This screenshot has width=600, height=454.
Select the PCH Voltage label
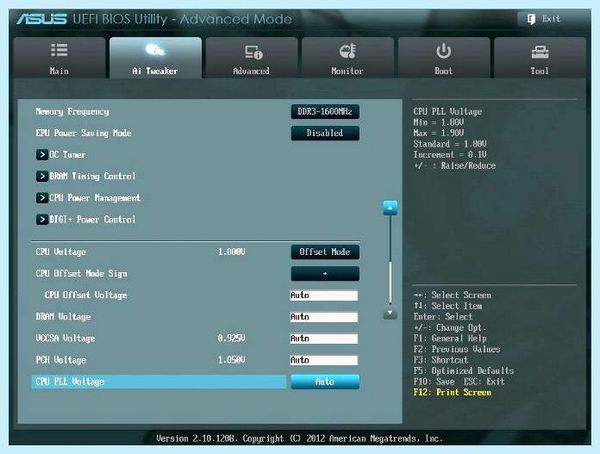click(x=60, y=360)
